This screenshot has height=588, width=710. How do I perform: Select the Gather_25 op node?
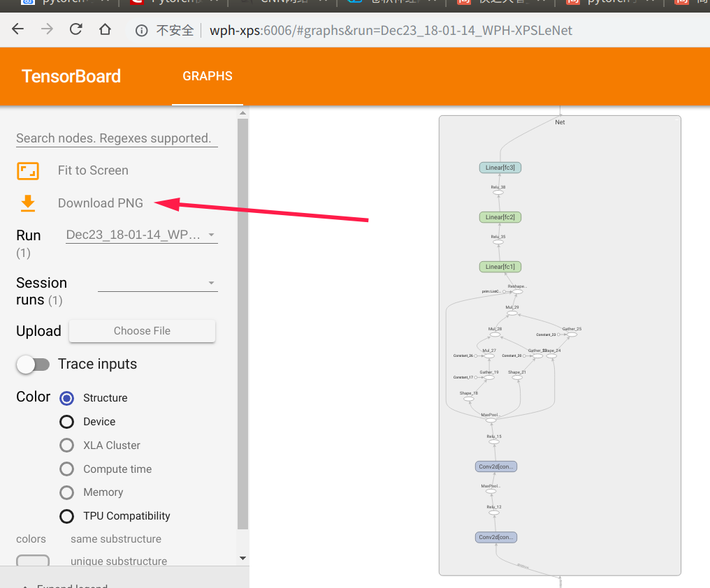coord(572,335)
